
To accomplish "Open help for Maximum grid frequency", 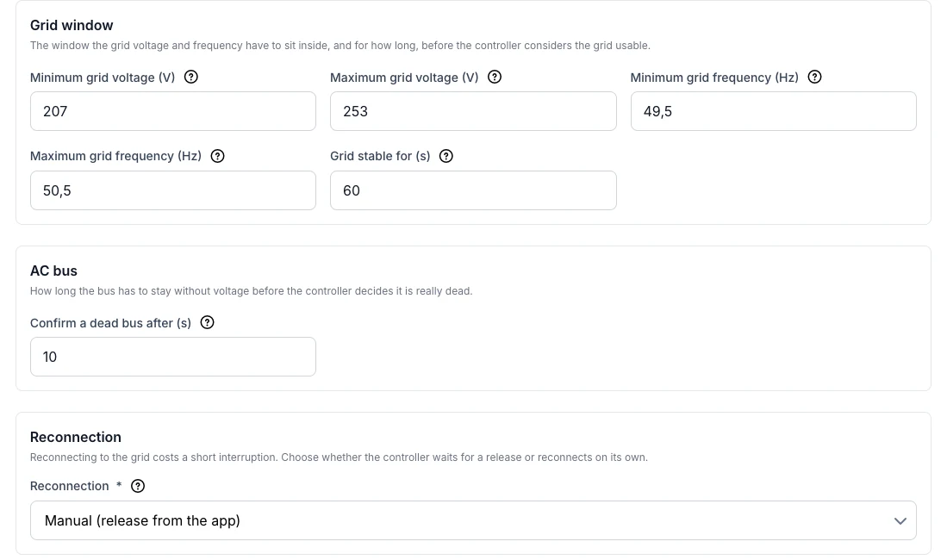I will tap(217, 156).
